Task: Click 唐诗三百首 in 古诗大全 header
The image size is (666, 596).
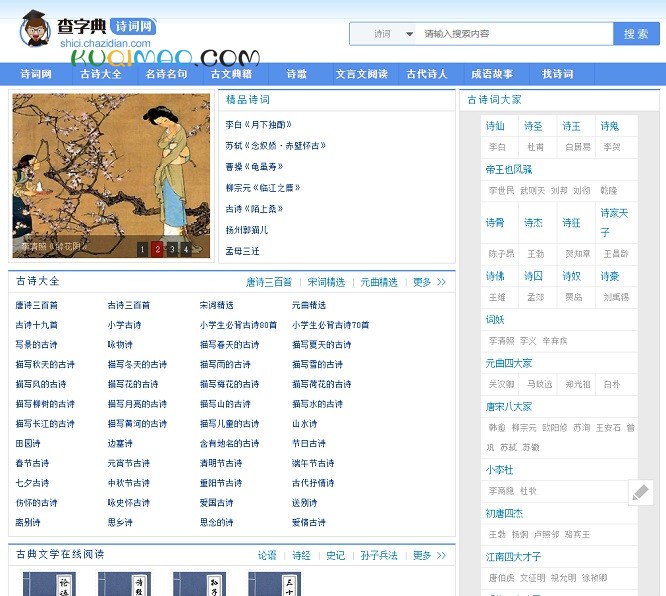Action: (x=269, y=282)
